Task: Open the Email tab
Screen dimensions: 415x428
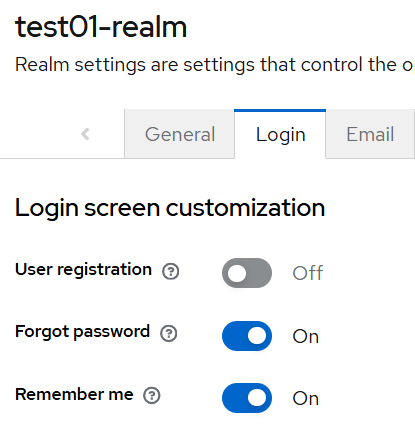Action: 370,134
